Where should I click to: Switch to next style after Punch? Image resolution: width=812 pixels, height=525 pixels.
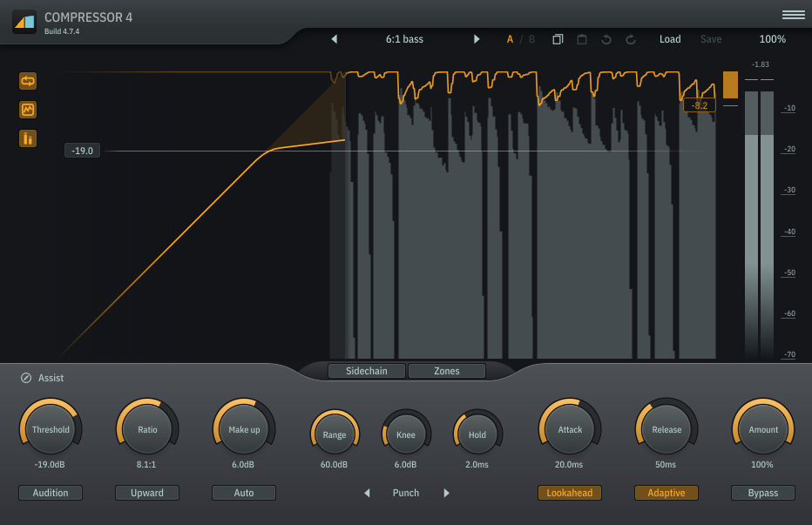pyautogui.click(x=446, y=493)
